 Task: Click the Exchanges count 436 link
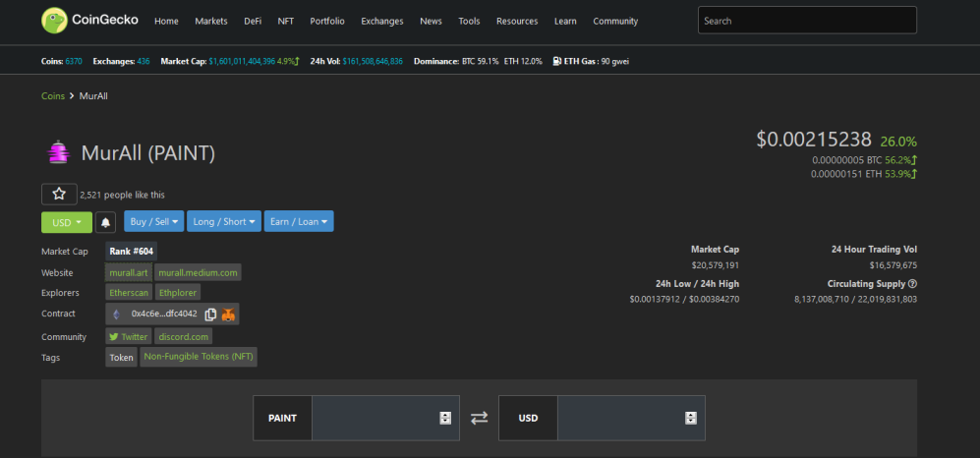pyautogui.click(x=144, y=61)
